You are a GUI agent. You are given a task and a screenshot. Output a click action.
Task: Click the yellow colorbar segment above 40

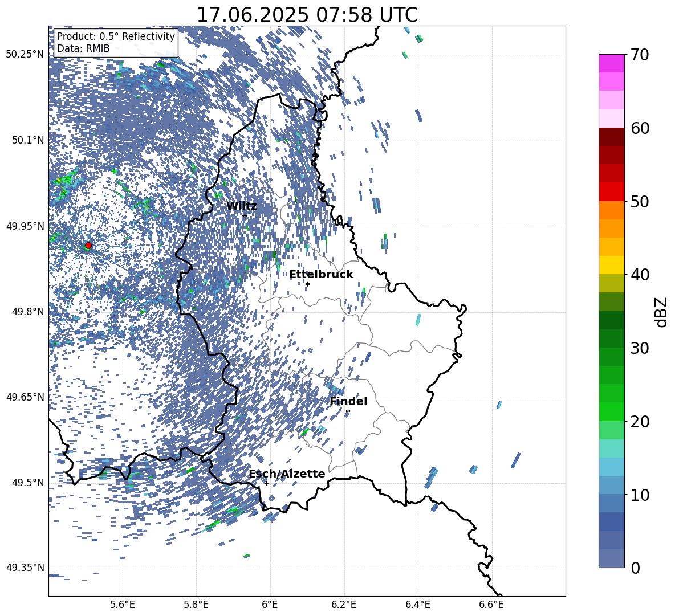click(611, 265)
